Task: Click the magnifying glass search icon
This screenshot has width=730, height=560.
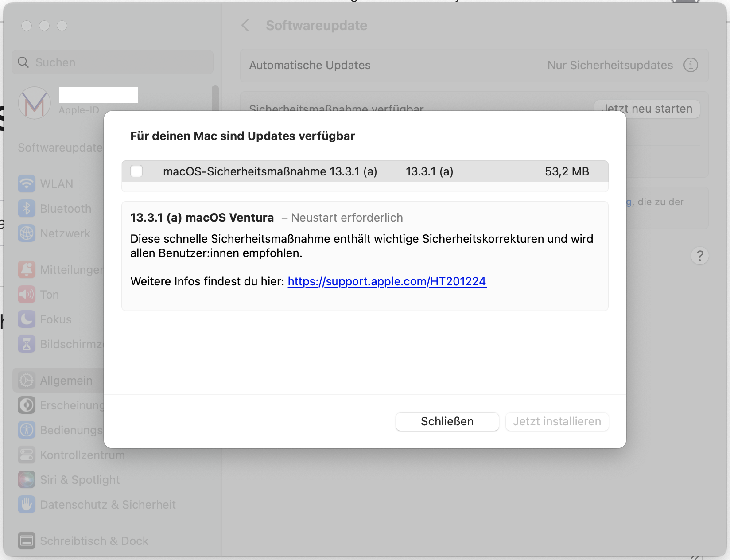Action: tap(23, 62)
